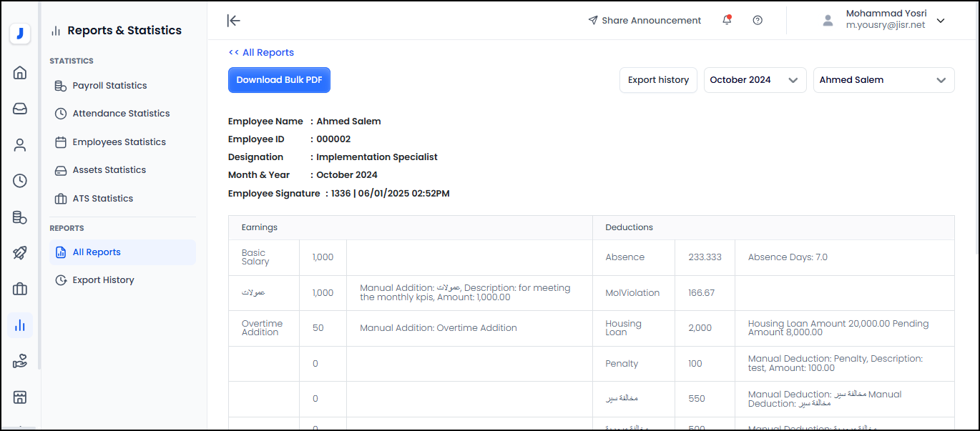980x431 pixels.
Task: Click the help question mark icon
Action: coord(758,20)
